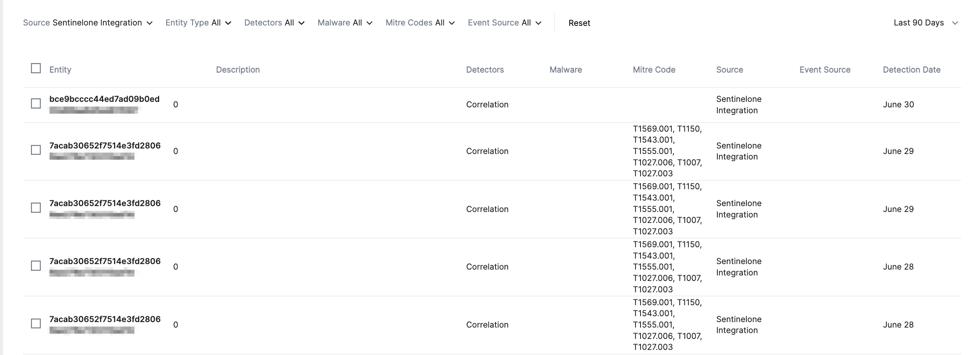Tick the first June 28 row checkbox
This screenshot has width=980, height=355.
pos(36,266)
